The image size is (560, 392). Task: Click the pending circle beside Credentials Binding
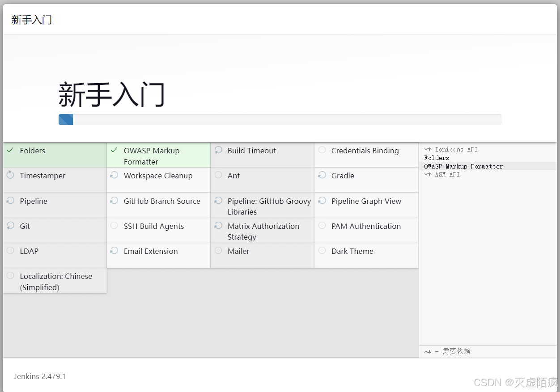(x=322, y=150)
